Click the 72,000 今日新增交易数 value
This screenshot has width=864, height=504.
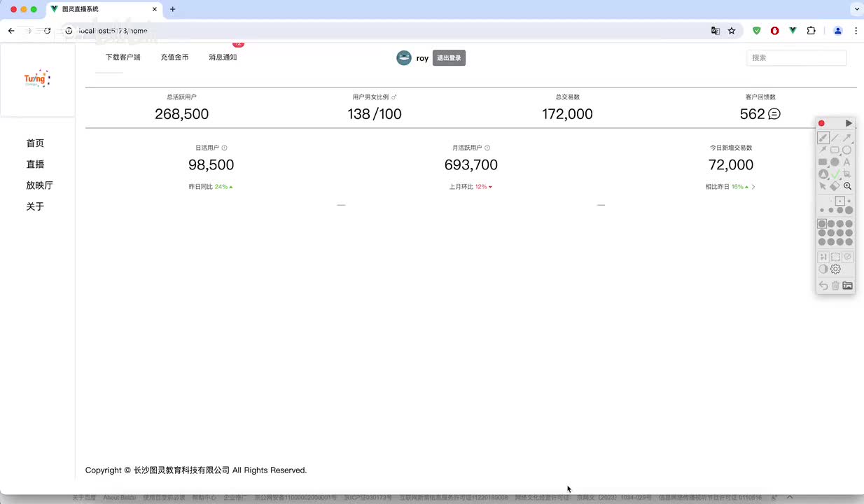[x=731, y=165]
